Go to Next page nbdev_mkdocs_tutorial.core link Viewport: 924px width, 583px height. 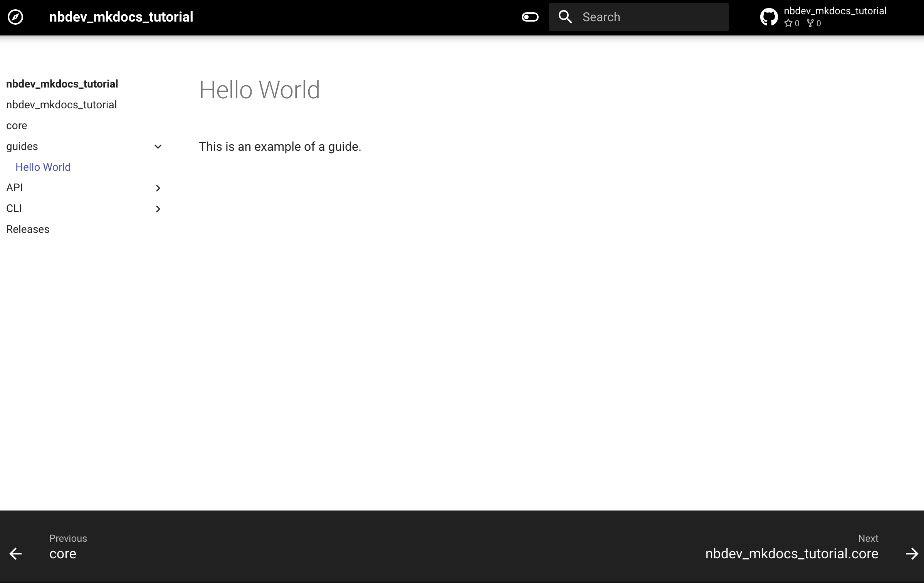pyautogui.click(x=791, y=554)
